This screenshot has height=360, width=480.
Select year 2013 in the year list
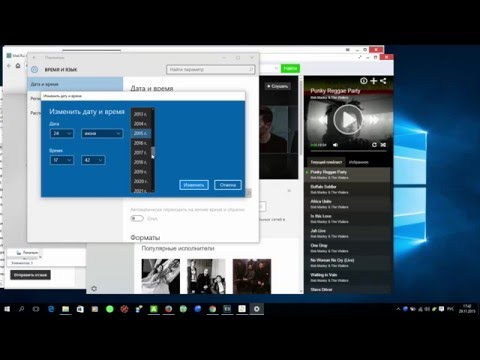pos(141,114)
